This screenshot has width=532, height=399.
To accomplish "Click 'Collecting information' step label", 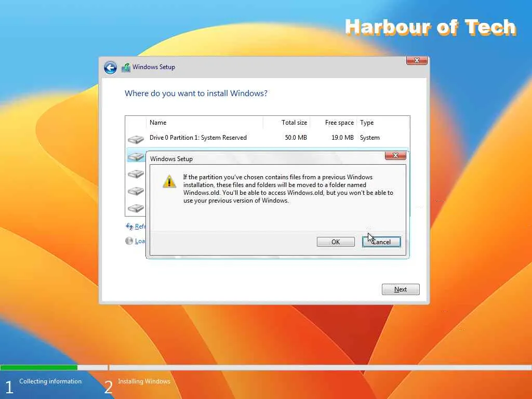I will tap(50, 381).
